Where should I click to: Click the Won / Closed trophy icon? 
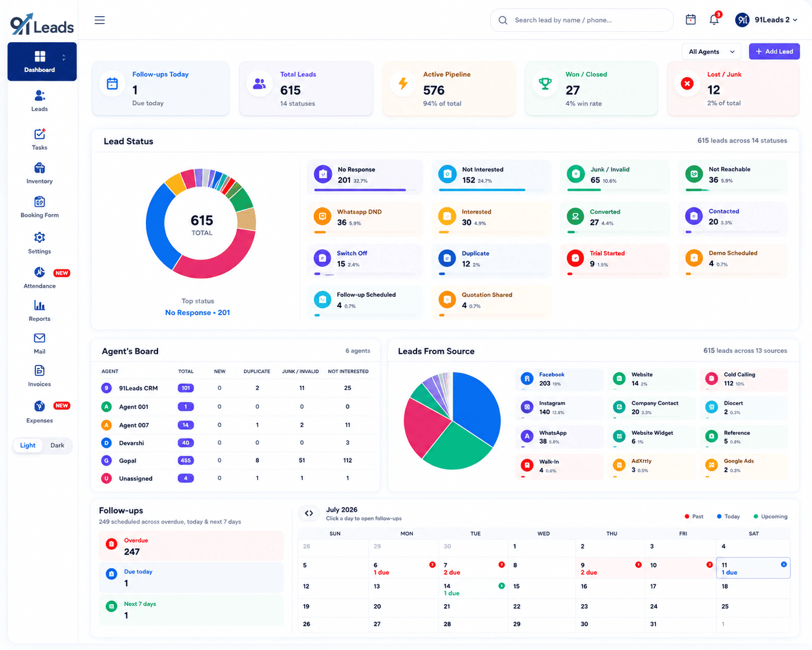[x=545, y=83]
